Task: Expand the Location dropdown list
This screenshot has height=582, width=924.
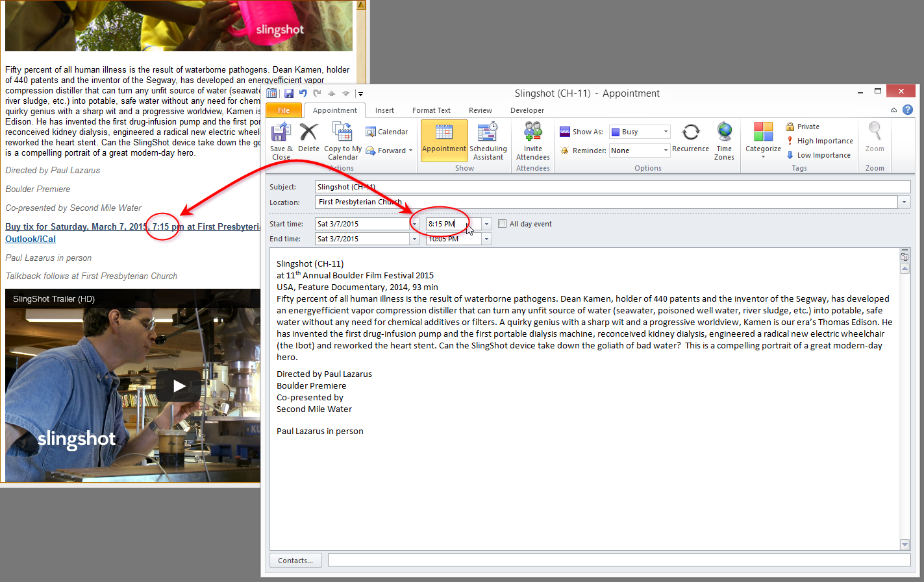Action: click(x=904, y=202)
